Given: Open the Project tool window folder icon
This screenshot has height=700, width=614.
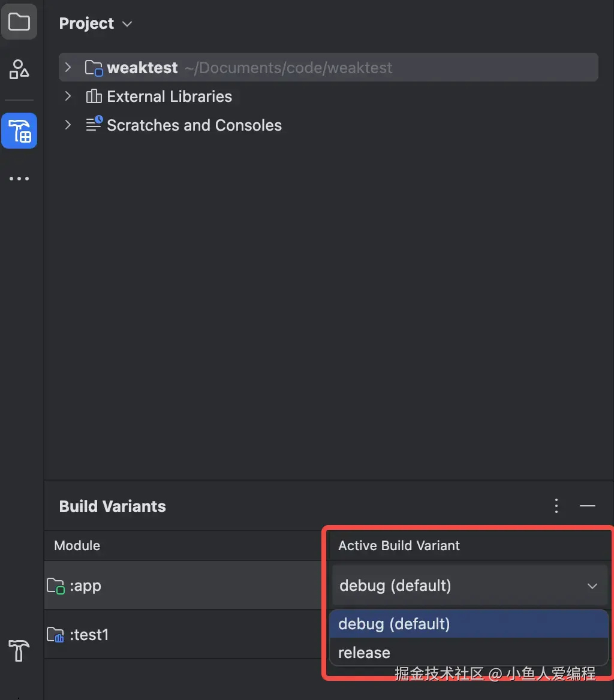Looking at the screenshot, I should (19, 23).
